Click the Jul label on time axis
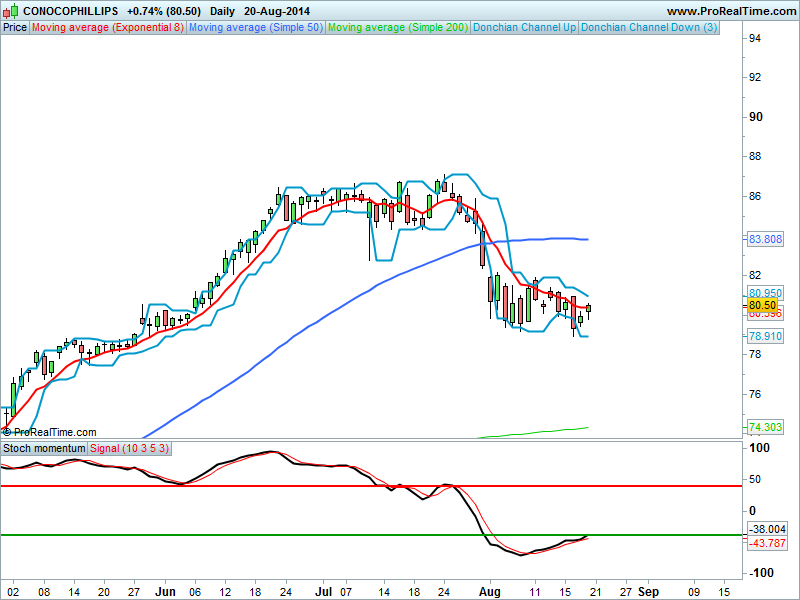 pyautogui.click(x=323, y=592)
